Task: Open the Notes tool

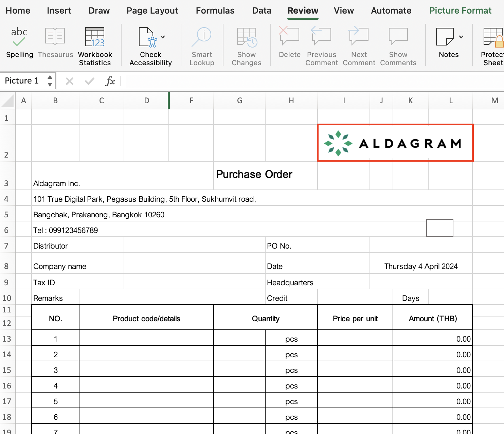Action: [445, 38]
